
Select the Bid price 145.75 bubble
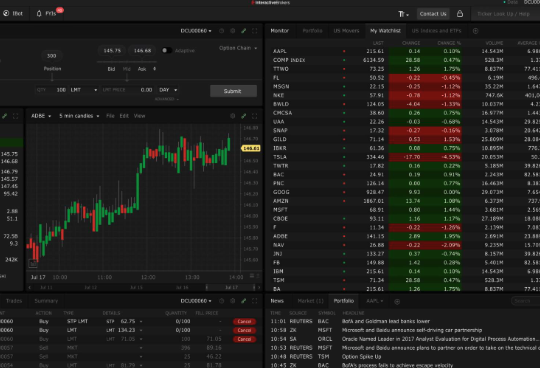(112, 50)
